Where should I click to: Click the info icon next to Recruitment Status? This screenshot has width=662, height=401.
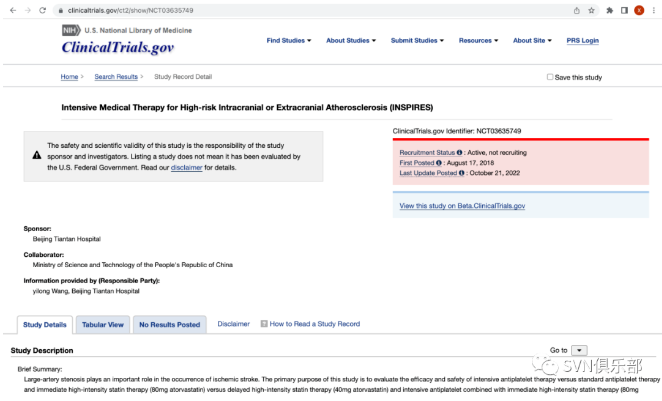(459, 152)
